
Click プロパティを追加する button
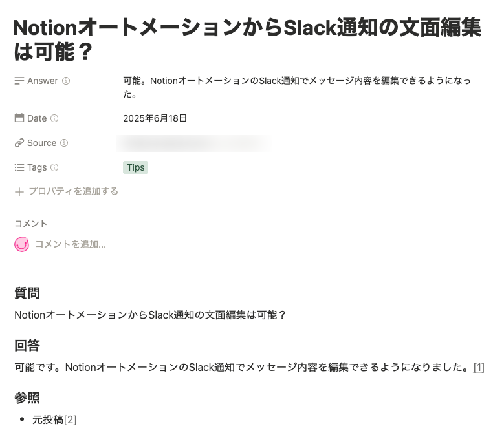pos(73,191)
